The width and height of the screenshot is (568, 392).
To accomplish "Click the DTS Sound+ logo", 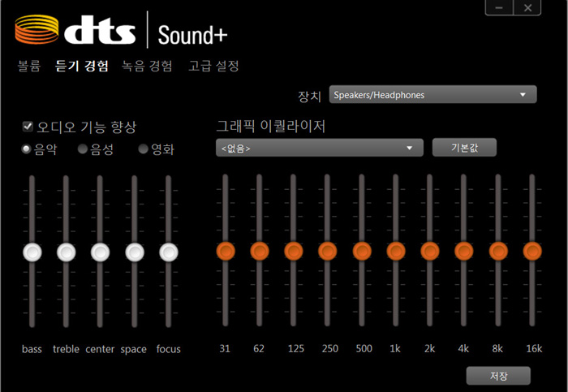I will 121,30.
